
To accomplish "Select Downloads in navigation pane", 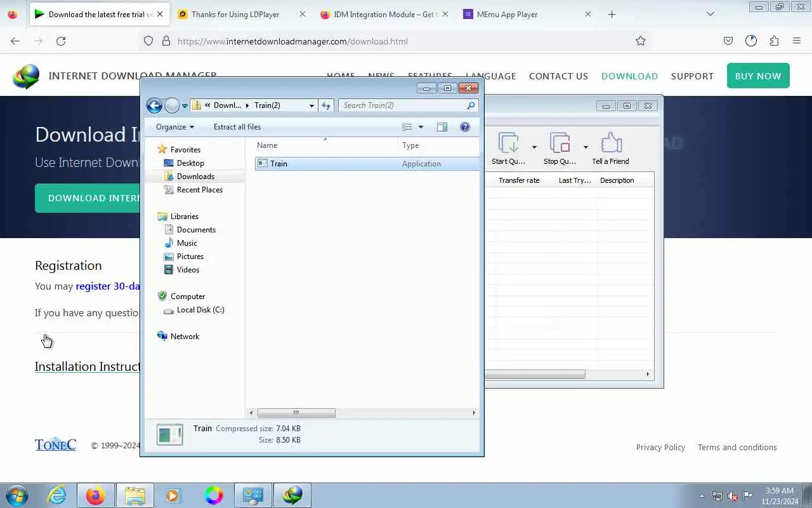I will pyautogui.click(x=195, y=177).
